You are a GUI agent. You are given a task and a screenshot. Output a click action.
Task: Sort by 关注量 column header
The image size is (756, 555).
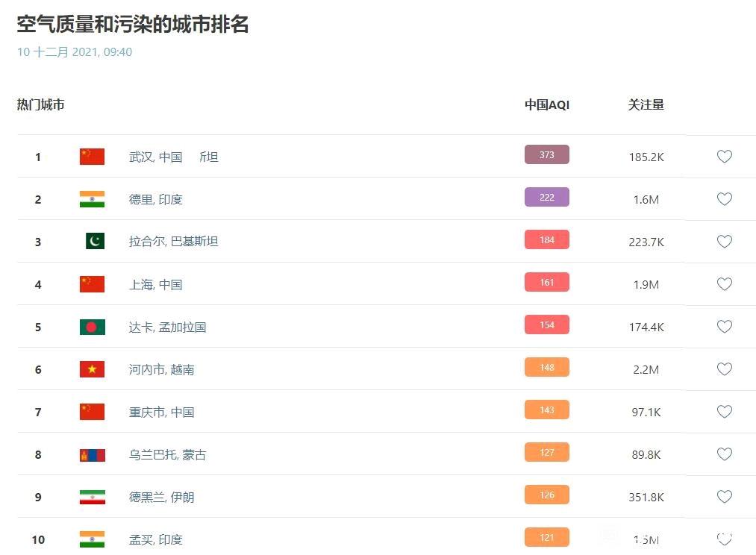646,104
